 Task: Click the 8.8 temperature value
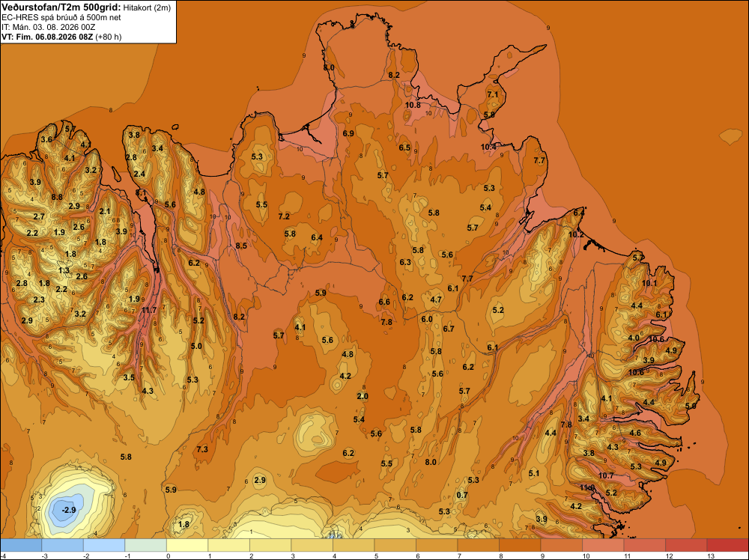coord(57,197)
